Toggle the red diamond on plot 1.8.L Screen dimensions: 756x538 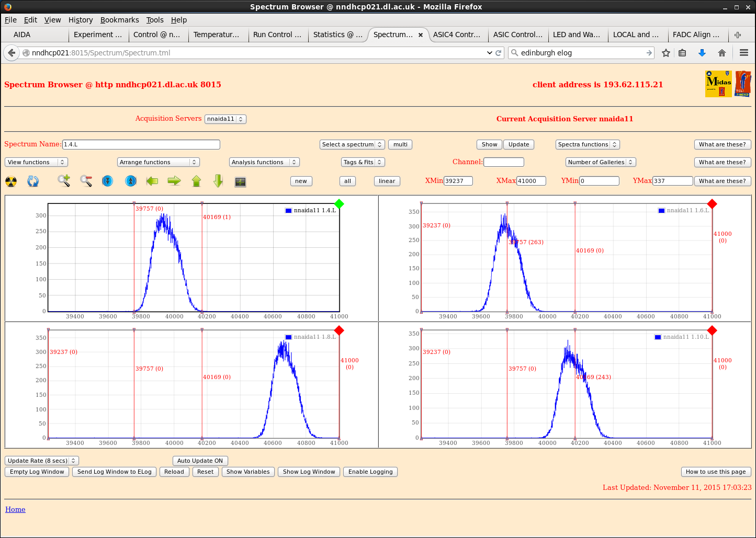point(339,330)
